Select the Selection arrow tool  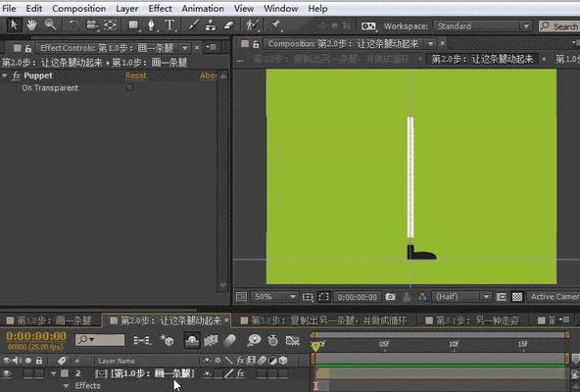14,25
